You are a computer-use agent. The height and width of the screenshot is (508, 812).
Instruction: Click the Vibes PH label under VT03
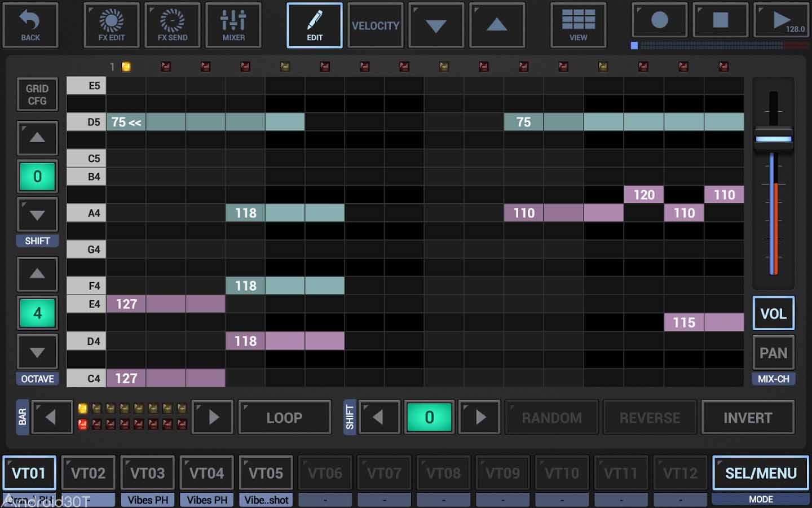point(148,500)
